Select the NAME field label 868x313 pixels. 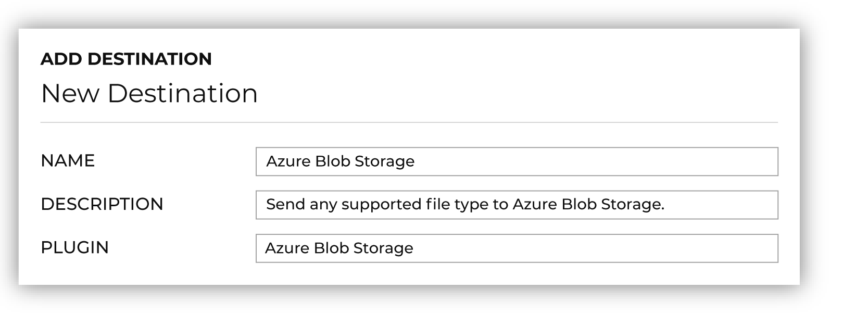pyautogui.click(x=68, y=160)
